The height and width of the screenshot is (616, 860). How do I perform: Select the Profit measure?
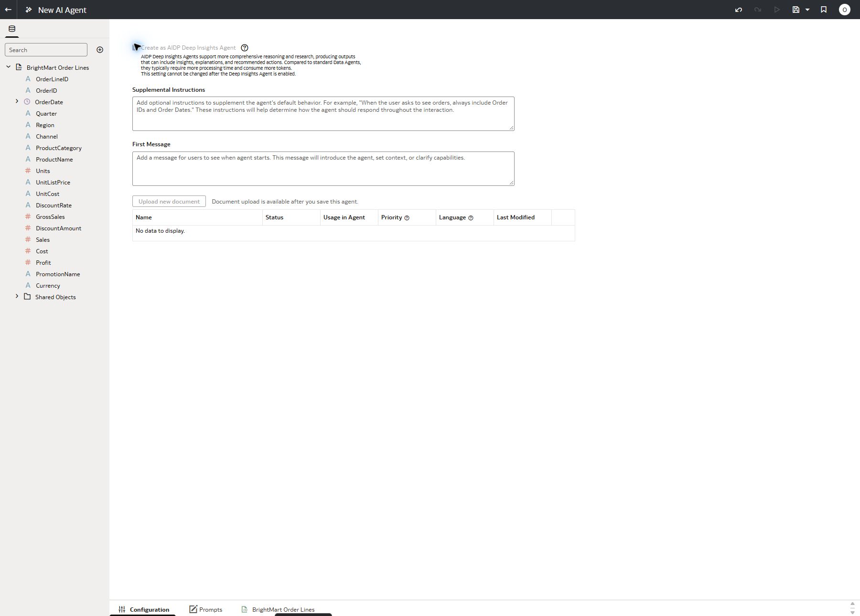click(43, 263)
